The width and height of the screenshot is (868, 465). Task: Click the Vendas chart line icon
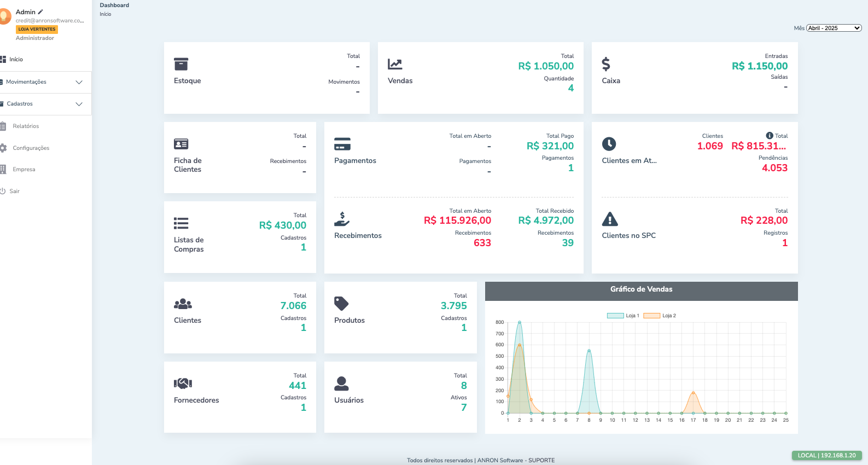[x=395, y=64]
